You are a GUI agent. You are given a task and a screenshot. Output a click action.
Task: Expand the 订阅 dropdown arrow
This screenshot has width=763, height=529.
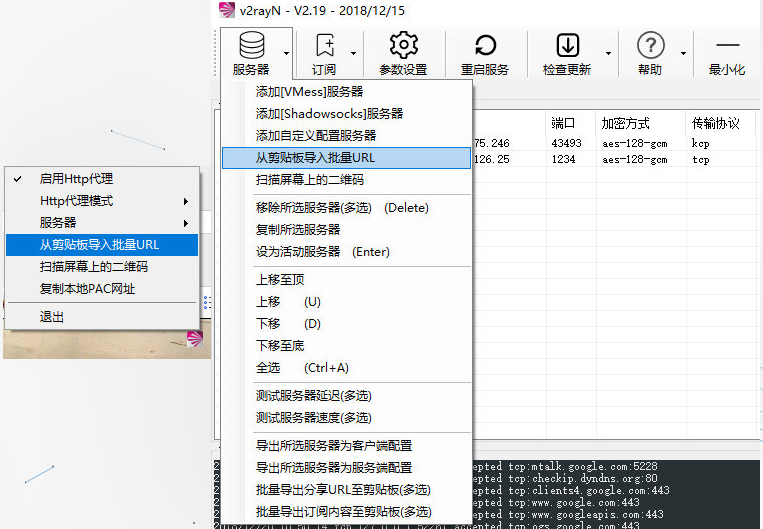(354, 53)
